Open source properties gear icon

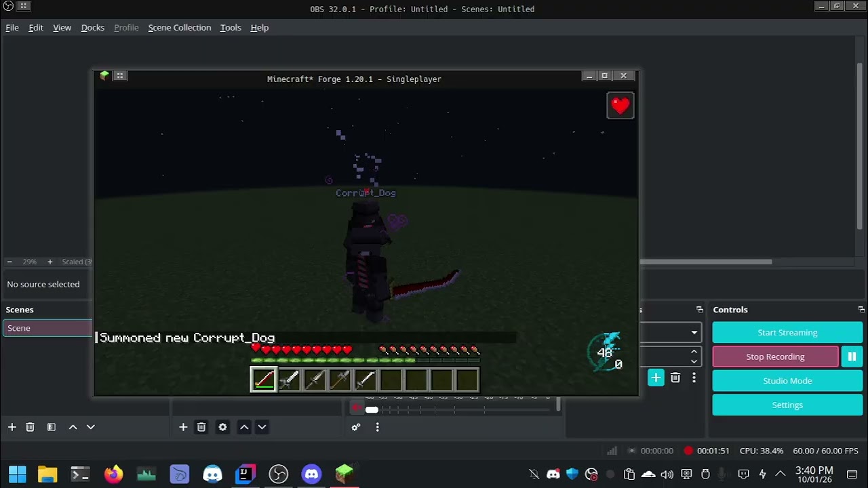(x=222, y=427)
